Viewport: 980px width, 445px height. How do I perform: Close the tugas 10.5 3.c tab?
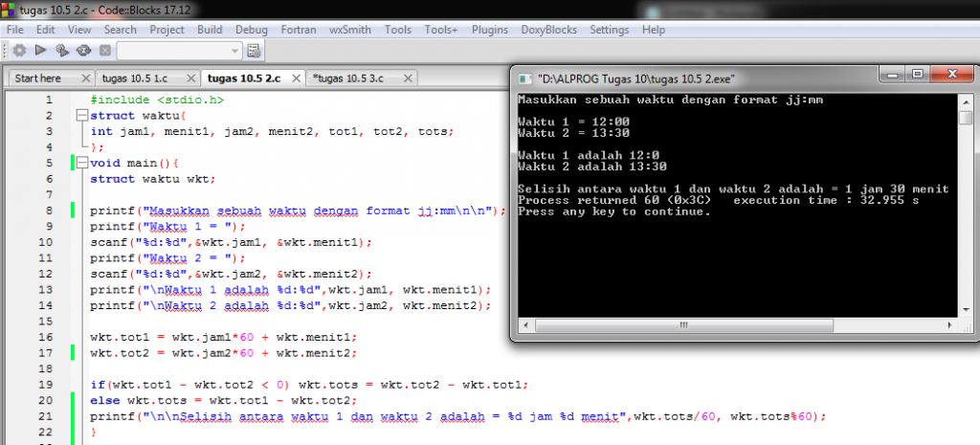[408, 78]
